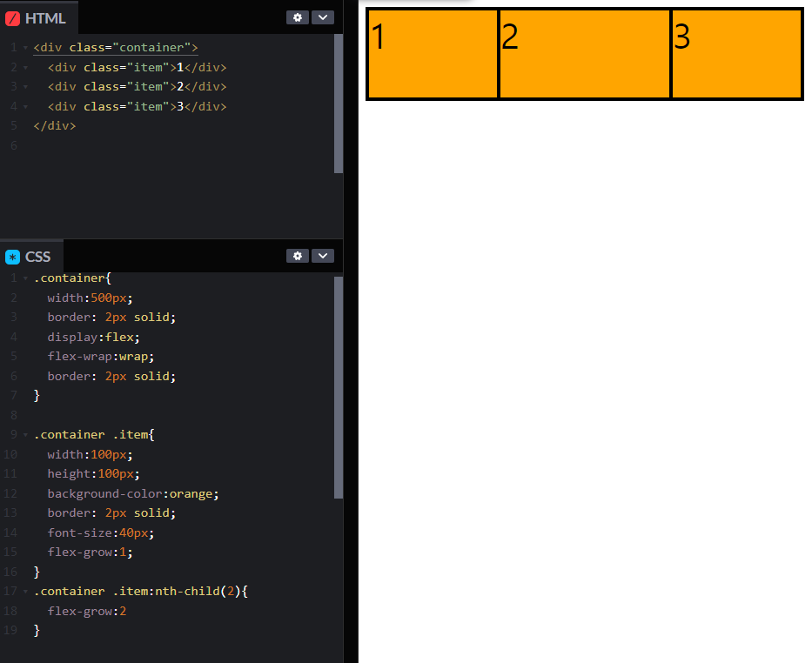Open CSS editor settings gear
The image size is (812, 663).
coord(298,256)
